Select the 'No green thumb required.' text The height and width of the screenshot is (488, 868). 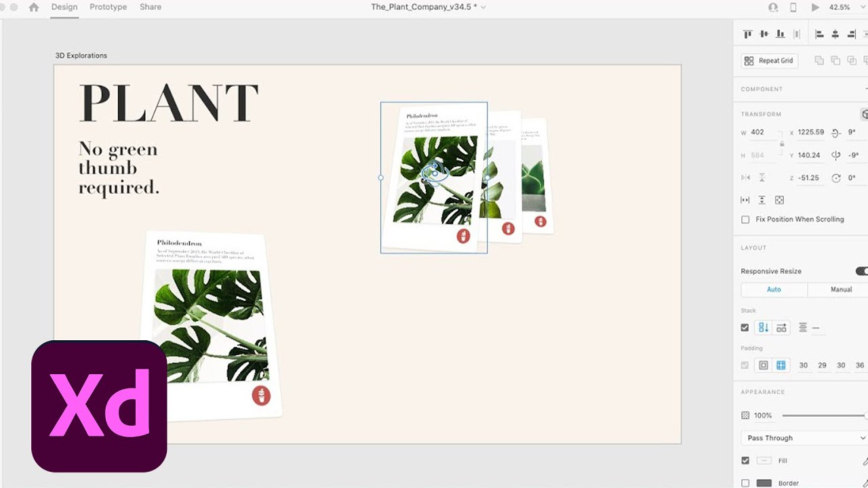[119, 168]
